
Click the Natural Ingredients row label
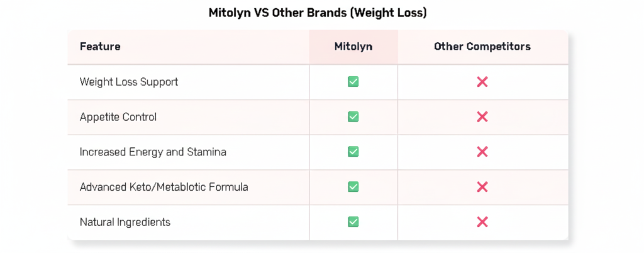click(x=125, y=222)
